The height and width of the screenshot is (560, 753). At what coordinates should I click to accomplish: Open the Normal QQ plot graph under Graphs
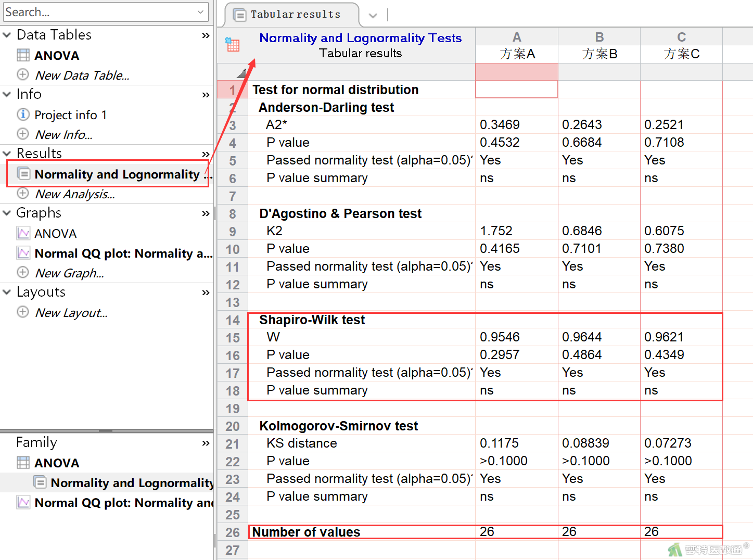[123, 253]
